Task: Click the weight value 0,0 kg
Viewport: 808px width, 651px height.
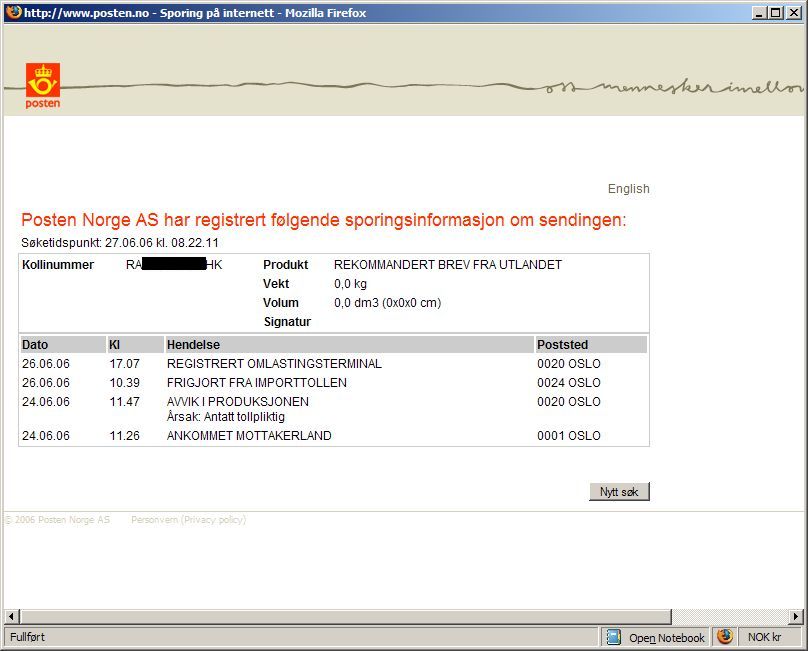Action: pos(350,284)
